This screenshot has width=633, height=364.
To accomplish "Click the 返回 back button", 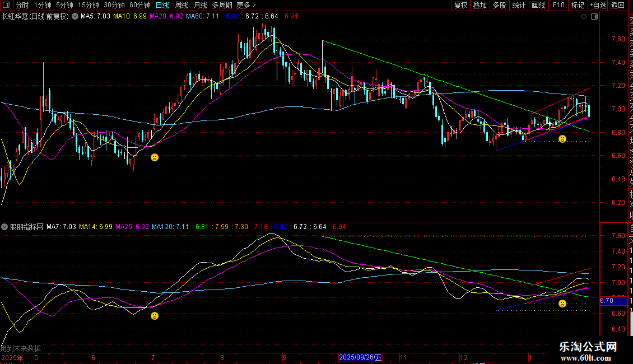I will (618, 5).
